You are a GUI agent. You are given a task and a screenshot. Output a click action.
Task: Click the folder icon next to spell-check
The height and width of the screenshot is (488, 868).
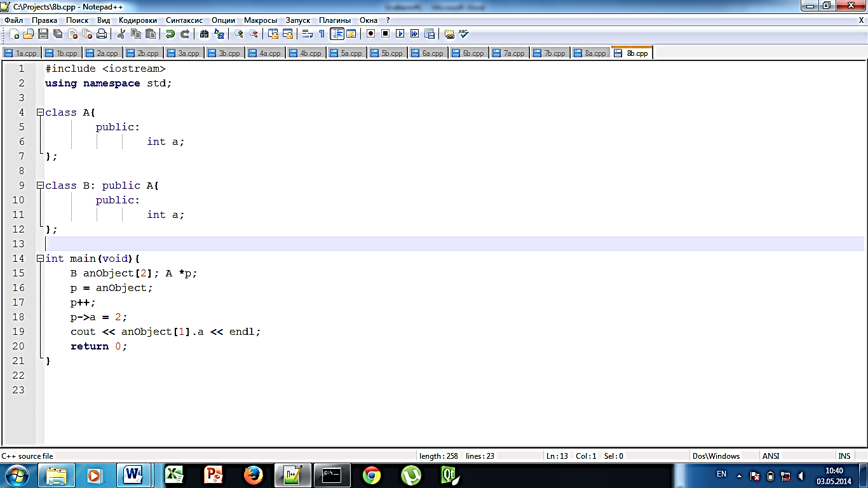coord(449,34)
